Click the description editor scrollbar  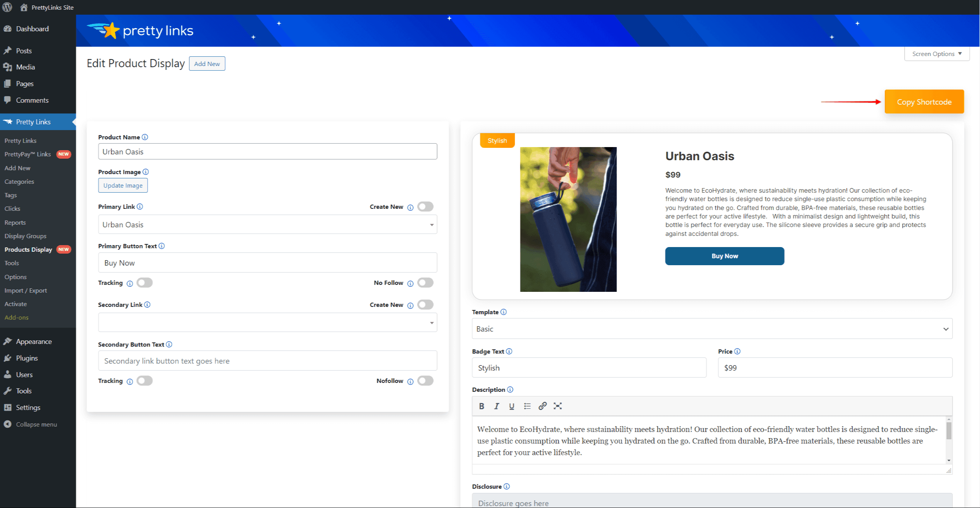948,431
